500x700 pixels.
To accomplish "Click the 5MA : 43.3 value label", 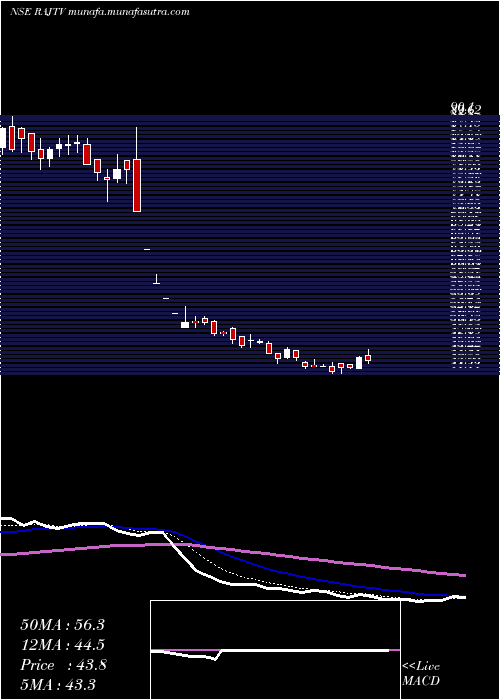I will [x=58, y=685].
